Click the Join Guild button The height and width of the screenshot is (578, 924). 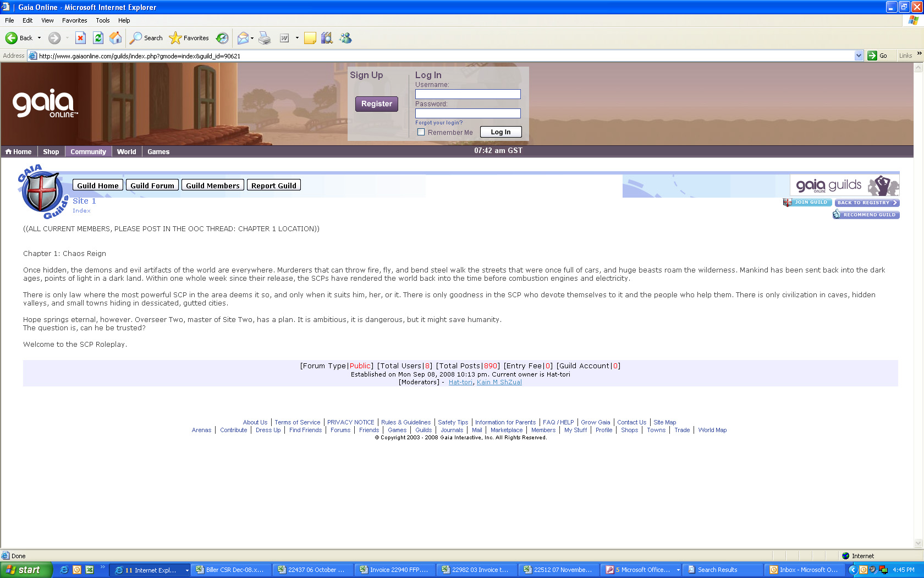pos(807,203)
